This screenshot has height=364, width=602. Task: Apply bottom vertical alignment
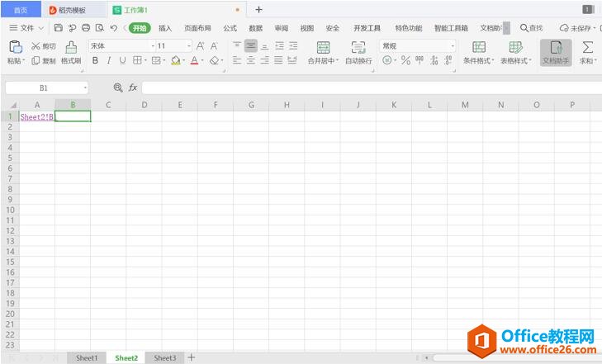(264, 46)
